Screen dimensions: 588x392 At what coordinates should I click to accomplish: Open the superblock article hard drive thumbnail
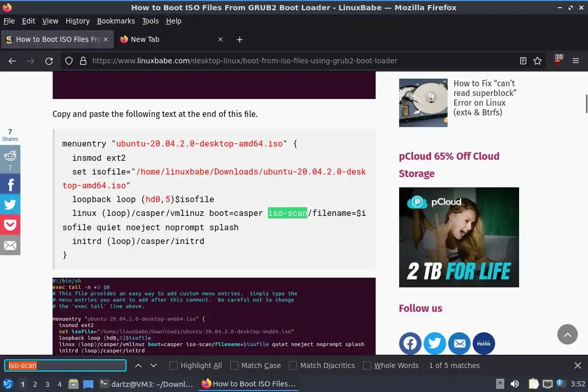pos(423,103)
